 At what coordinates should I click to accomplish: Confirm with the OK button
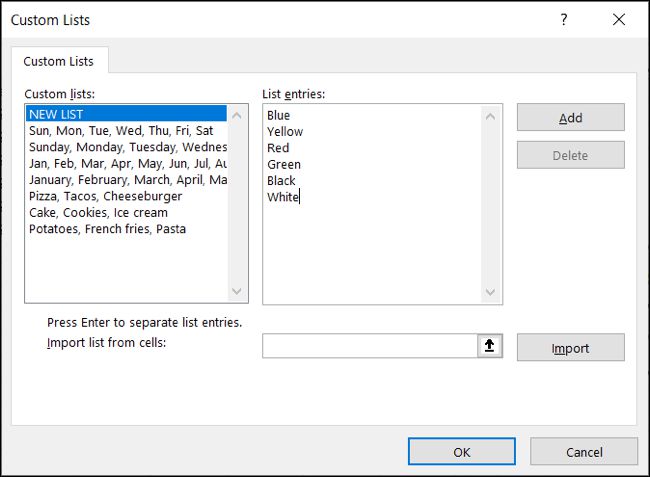(x=461, y=452)
